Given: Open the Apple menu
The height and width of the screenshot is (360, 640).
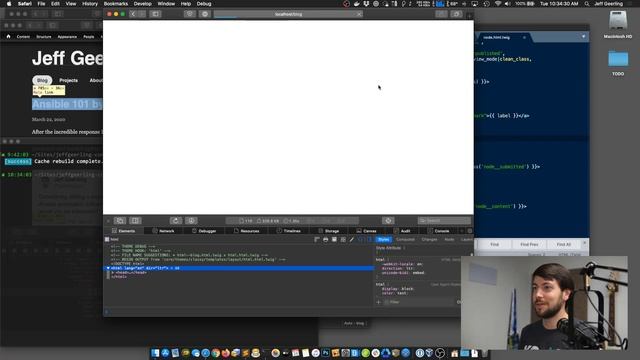Looking at the screenshot, I should [9, 4].
